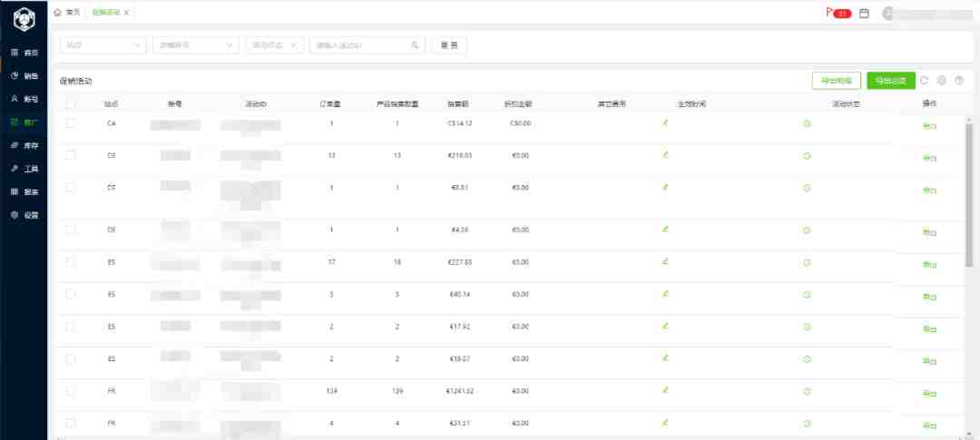Click the 重置 reset button
The height and width of the screenshot is (440, 980).
pos(449,45)
